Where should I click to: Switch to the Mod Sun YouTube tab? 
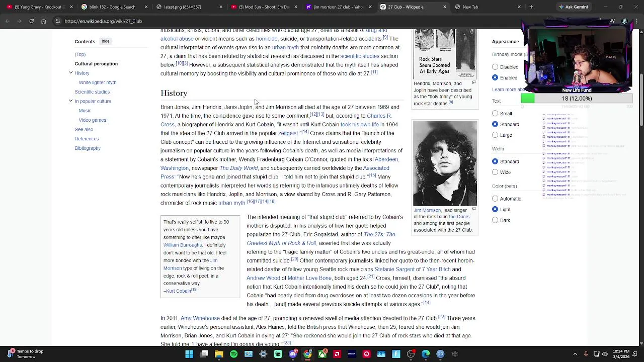coord(264,7)
